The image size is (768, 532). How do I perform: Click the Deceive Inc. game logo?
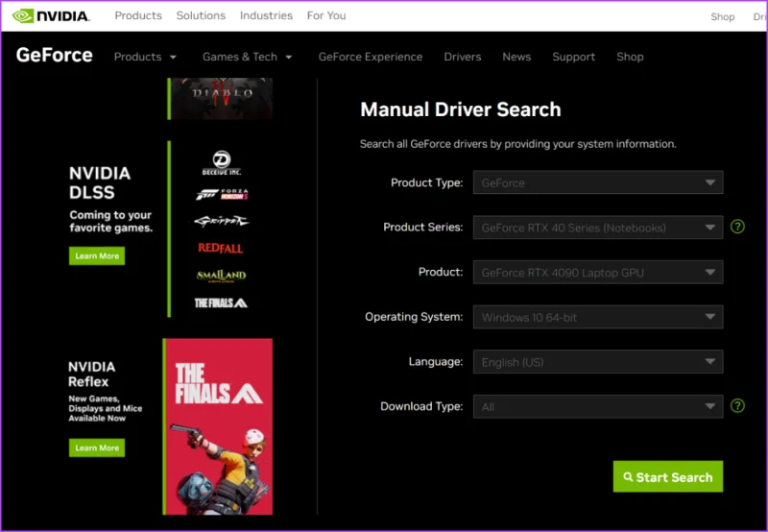point(222,163)
